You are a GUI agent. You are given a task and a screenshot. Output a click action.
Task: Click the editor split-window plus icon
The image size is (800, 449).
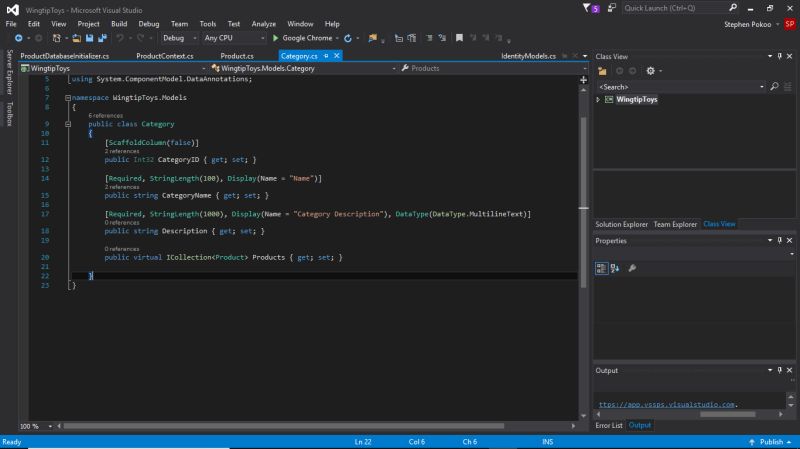584,80
